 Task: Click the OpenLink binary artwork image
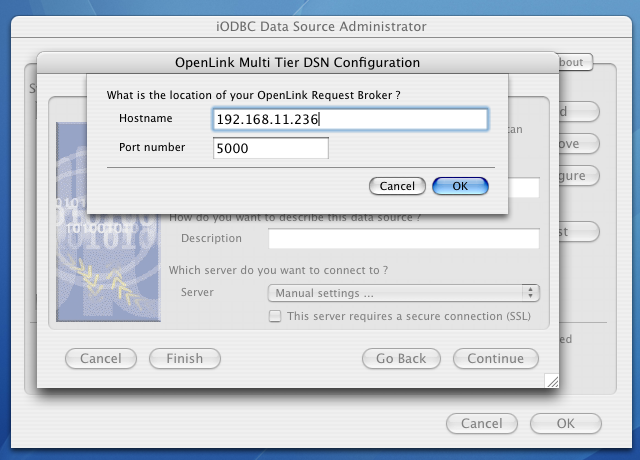click(108, 222)
